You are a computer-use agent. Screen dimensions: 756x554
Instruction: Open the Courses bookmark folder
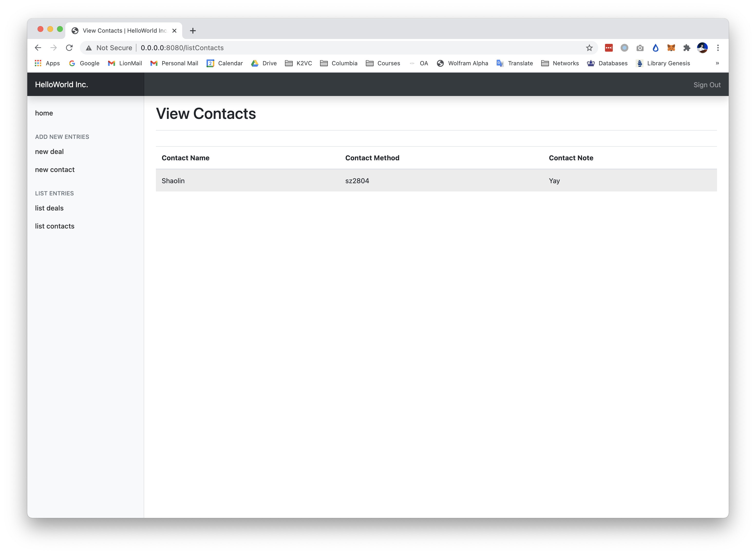point(383,63)
